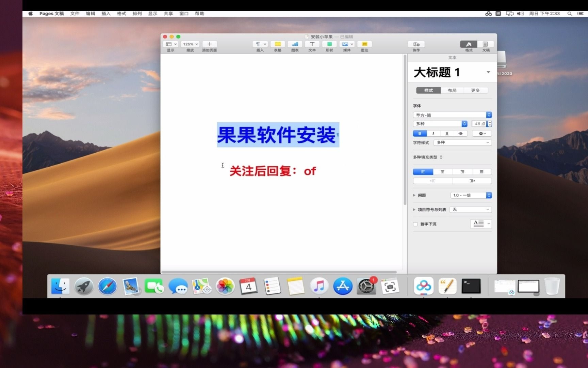Select center text alignment
The width and height of the screenshot is (588, 368).
pyautogui.click(x=442, y=171)
